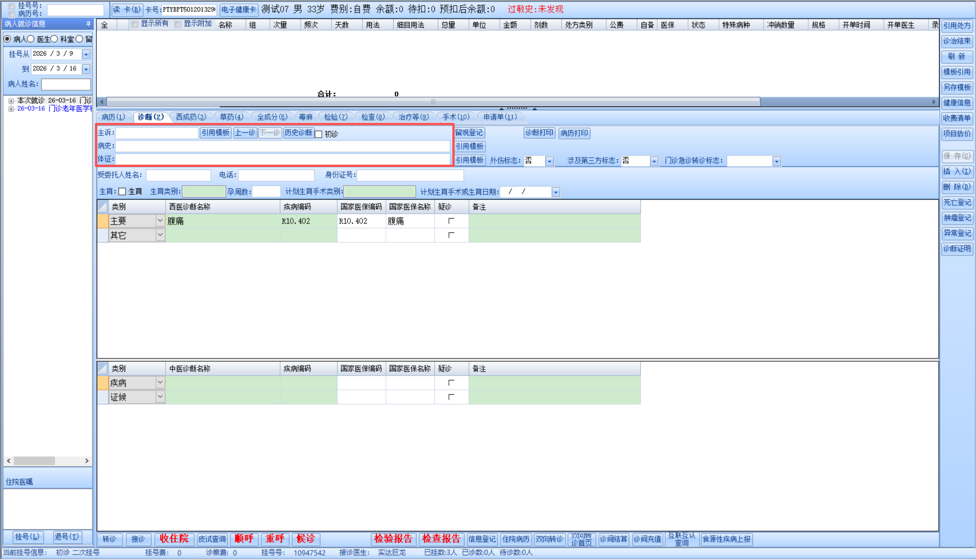Switch to the 西成药(3) tab
Screen dimensions: 976x560
pos(191,117)
